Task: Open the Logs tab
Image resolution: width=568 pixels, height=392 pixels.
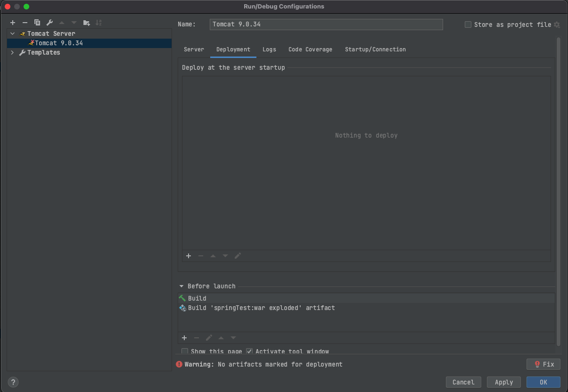Action: click(x=269, y=49)
